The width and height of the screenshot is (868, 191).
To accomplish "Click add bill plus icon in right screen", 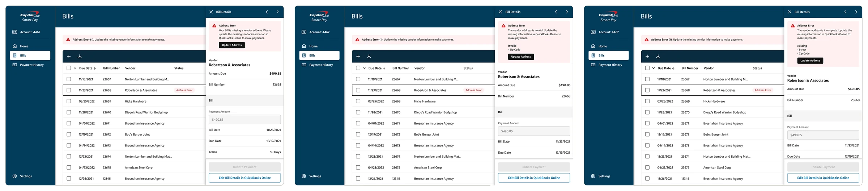I will tap(647, 56).
